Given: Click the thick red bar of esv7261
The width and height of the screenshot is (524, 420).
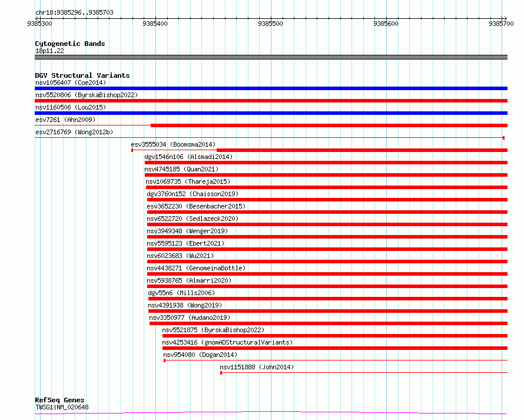Looking at the screenshot, I should pyautogui.click(x=329, y=125).
